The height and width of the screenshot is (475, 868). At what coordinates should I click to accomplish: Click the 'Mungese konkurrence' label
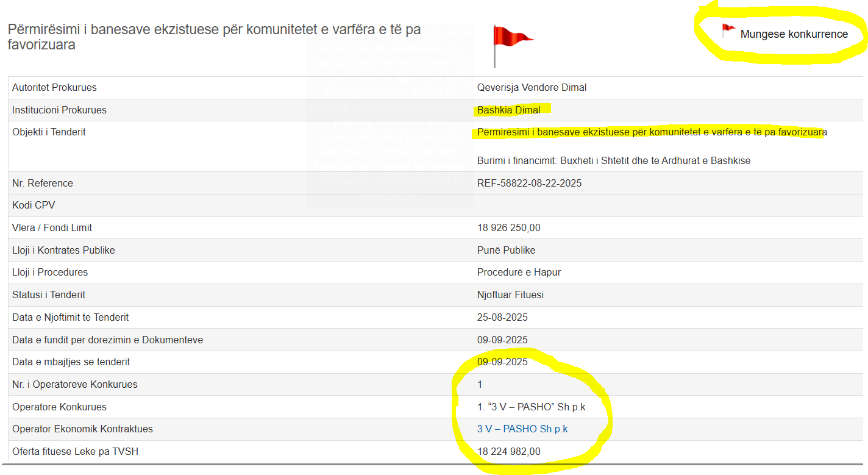tap(794, 34)
